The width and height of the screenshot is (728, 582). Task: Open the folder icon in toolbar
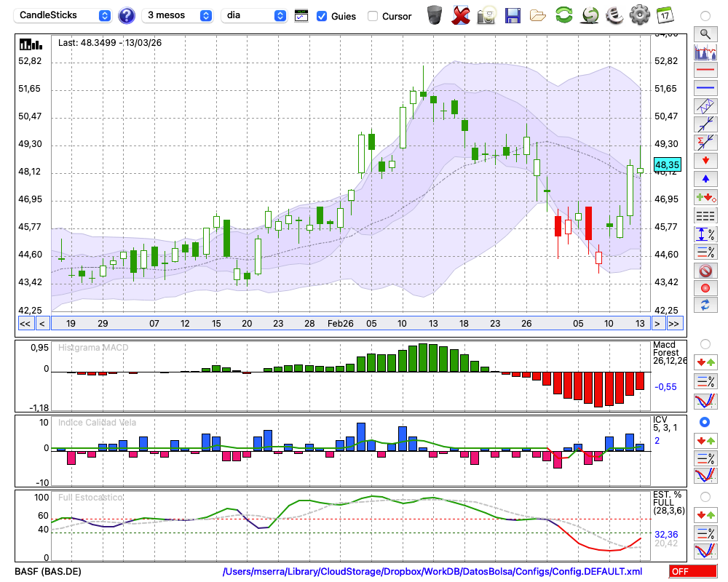point(538,15)
